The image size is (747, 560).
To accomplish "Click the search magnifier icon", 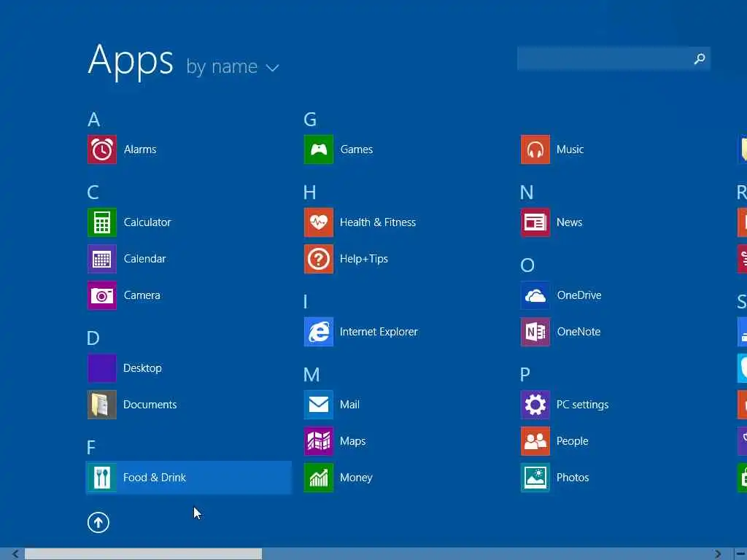I will (700, 59).
